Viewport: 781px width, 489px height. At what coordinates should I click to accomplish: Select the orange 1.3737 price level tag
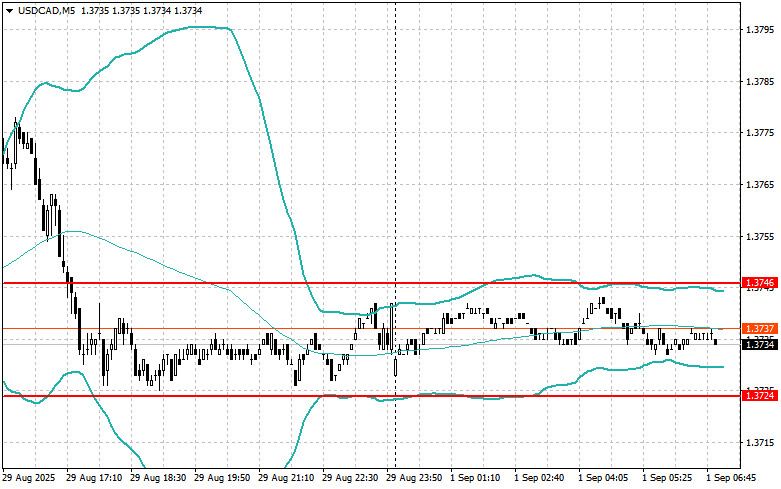[760, 329]
